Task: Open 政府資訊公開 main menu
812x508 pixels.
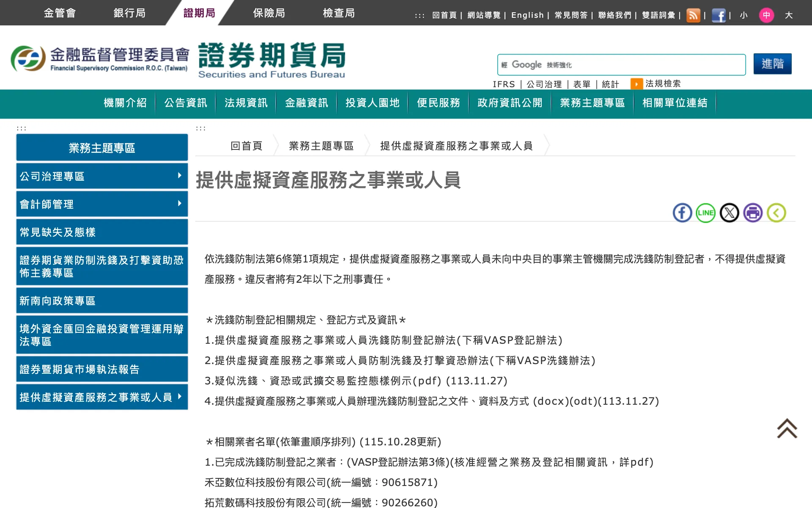Action: tap(510, 103)
